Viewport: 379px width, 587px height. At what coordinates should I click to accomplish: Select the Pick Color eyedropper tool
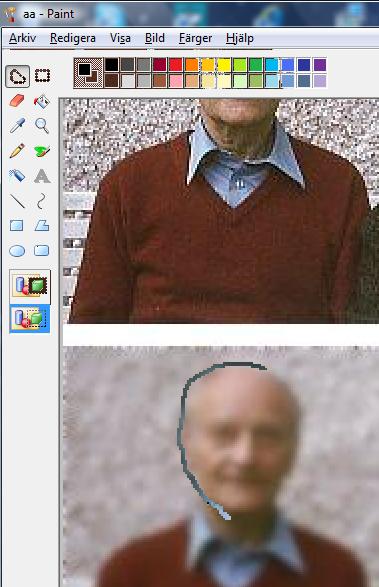click(17, 126)
